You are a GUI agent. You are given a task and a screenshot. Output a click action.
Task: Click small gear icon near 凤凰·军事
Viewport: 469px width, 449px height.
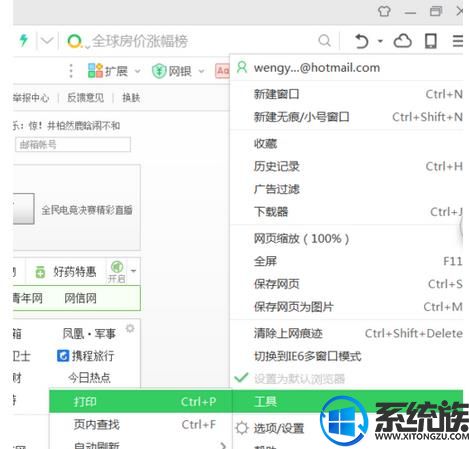pos(130,329)
